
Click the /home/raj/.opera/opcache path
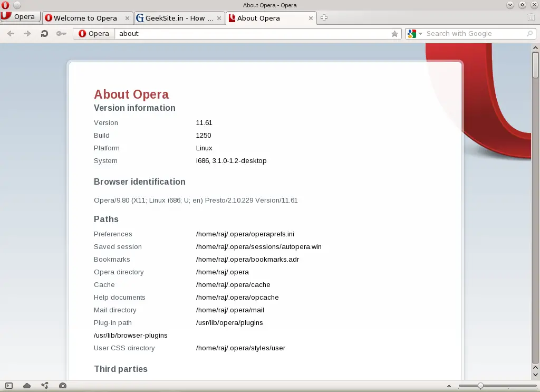pyautogui.click(x=237, y=298)
